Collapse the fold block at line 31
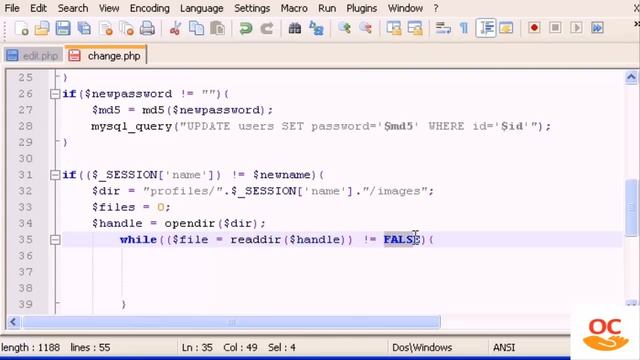Viewport: 640px width, 360px height. click(x=55, y=175)
